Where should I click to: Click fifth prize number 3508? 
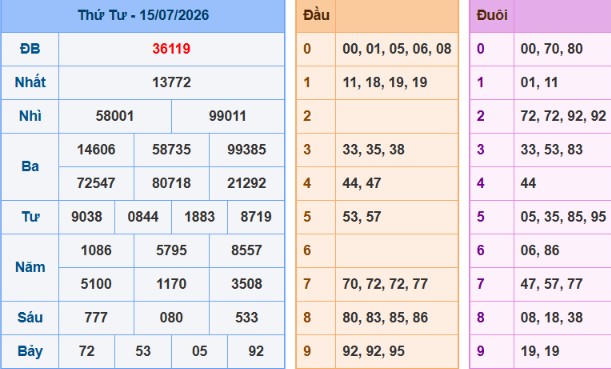[x=247, y=283]
